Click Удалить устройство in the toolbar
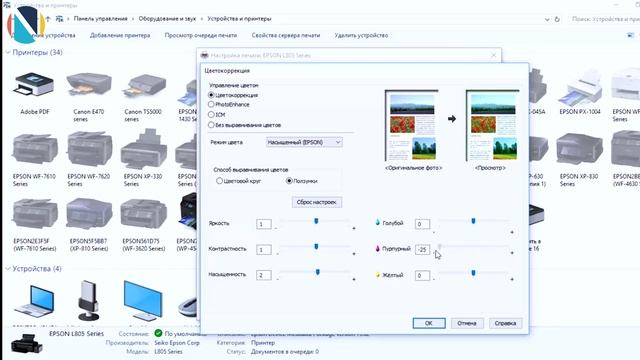Viewport: 640px width, 360px height. [x=361, y=36]
